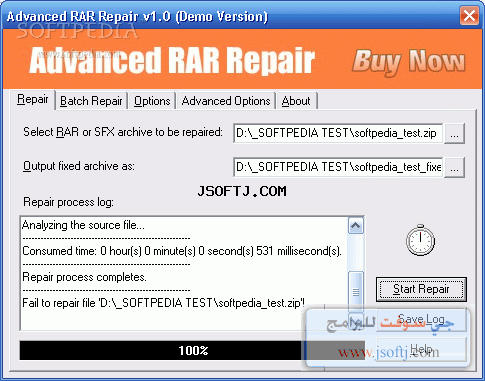Click 'Output fixed archive as:' label
Screen dimensions: 485x381
click(79, 166)
